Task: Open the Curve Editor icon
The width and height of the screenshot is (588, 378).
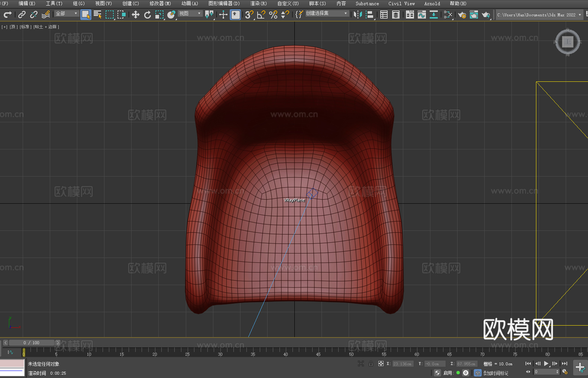Action: pos(421,14)
